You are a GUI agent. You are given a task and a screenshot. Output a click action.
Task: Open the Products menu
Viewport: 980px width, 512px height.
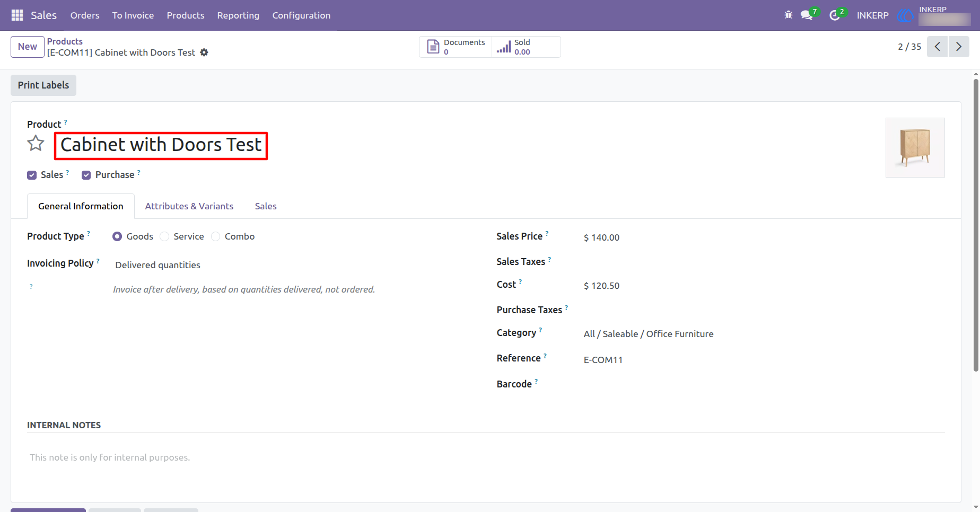(x=186, y=15)
